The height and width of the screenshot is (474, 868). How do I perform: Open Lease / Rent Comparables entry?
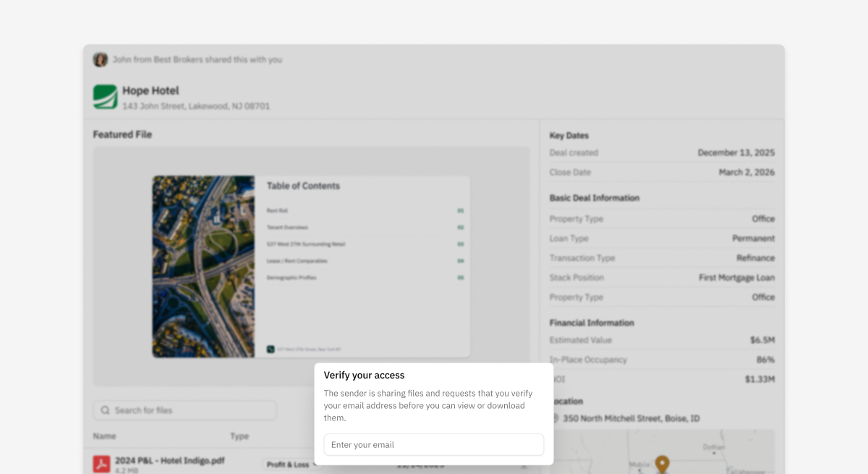click(297, 261)
